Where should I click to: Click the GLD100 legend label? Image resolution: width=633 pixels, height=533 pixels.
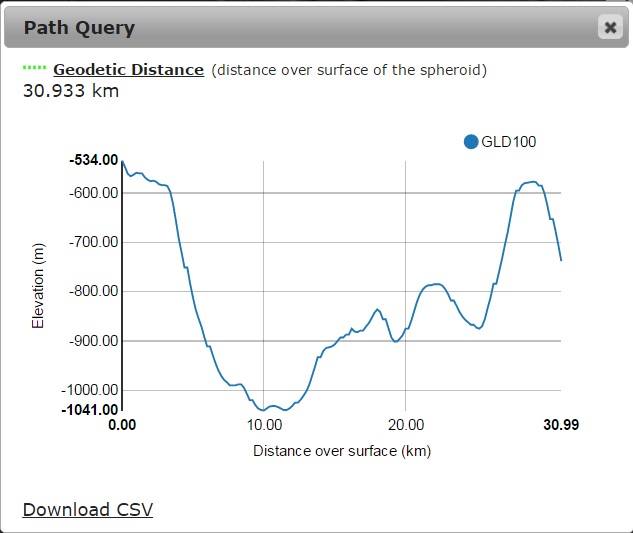tap(509, 142)
